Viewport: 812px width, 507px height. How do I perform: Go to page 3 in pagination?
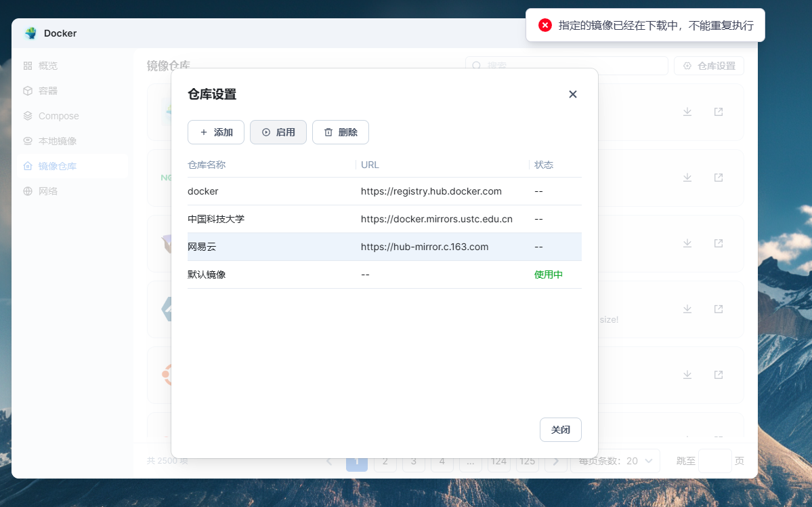click(x=413, y=461)
